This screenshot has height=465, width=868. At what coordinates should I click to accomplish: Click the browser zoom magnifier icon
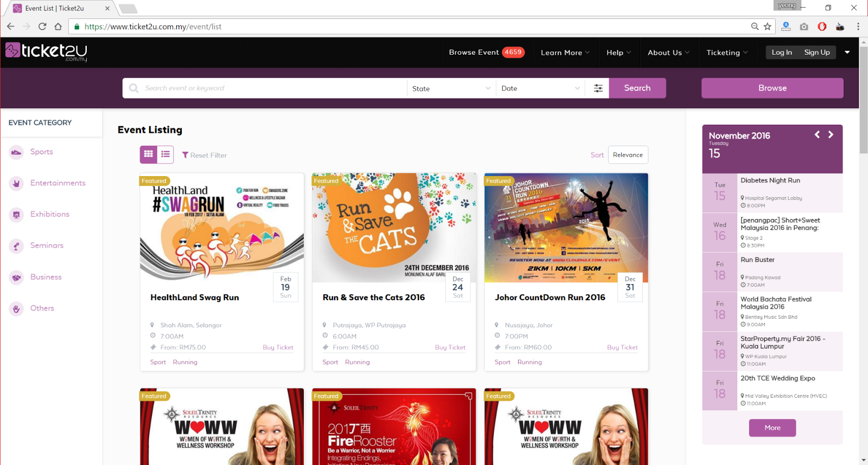pos(755,27)
